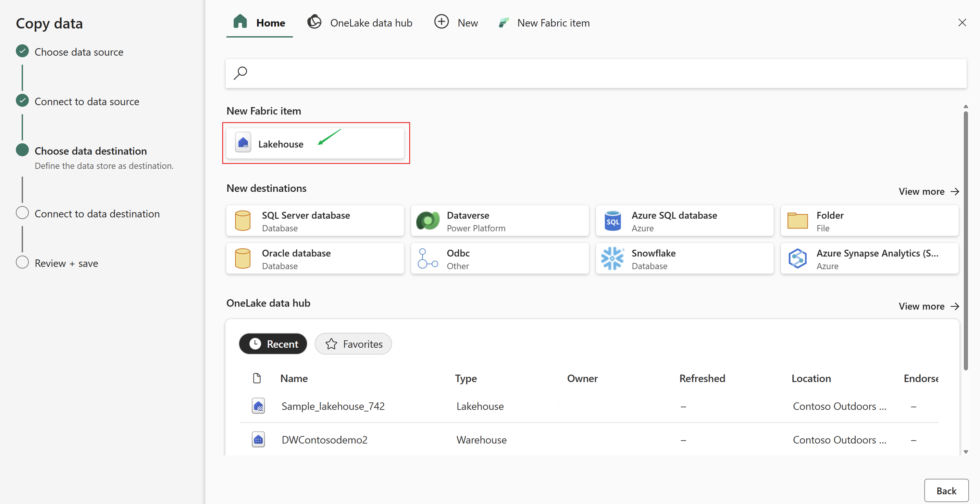The width and height of the screenshot is (980, 504).
Task: Select the Folder destination card
Action: tap(870, 221)
